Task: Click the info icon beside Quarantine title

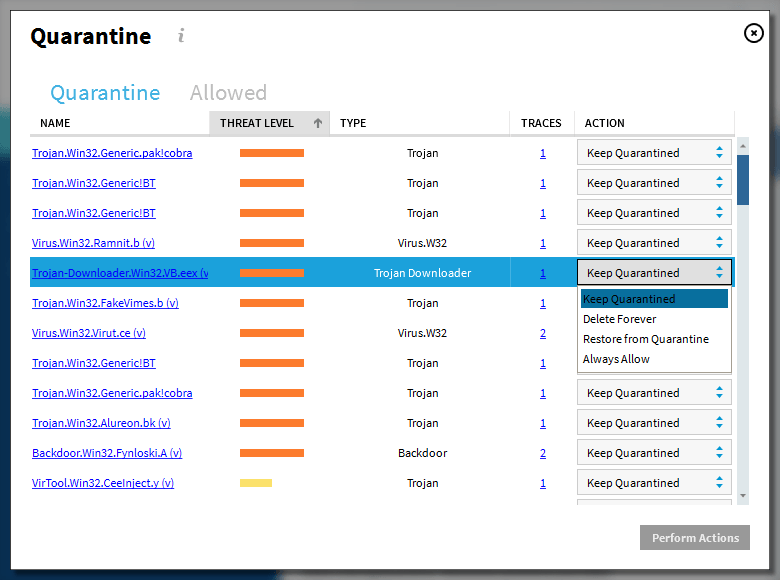Action: pyautogui.click(x=181, y=36)
